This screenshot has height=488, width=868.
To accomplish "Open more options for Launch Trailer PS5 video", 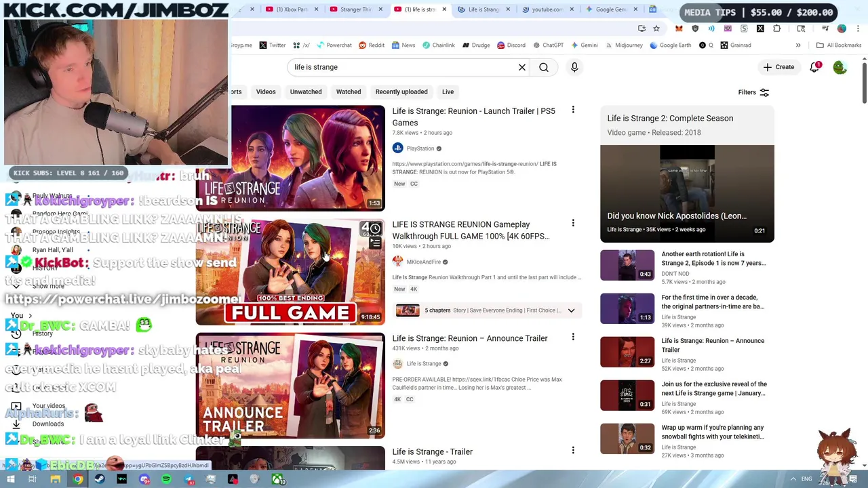I will (573, 110).
